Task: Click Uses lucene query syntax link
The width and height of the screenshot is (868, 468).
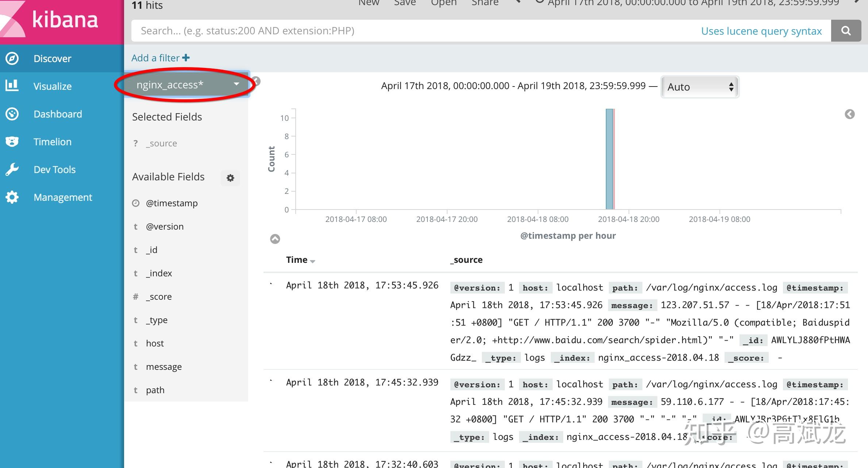Action: tap(761, 31)
